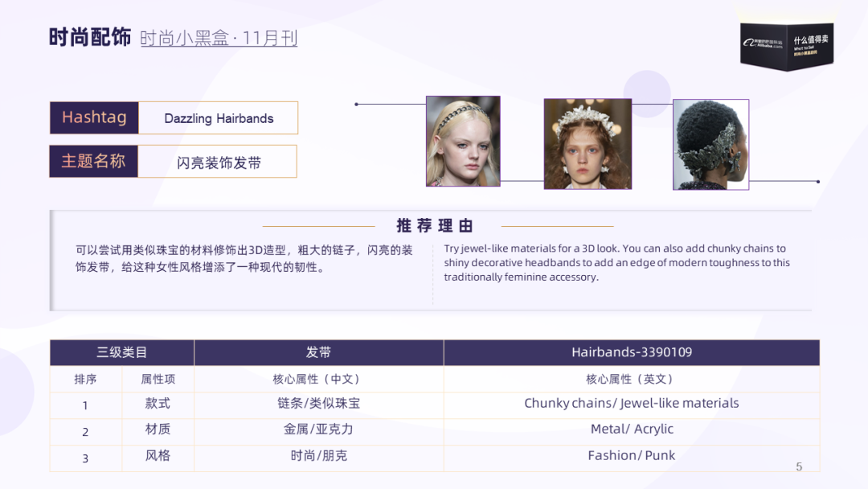Click the Dazzling Hairbands text field
The width and height of the screenshot is (868, 489).
click(219, 118)
